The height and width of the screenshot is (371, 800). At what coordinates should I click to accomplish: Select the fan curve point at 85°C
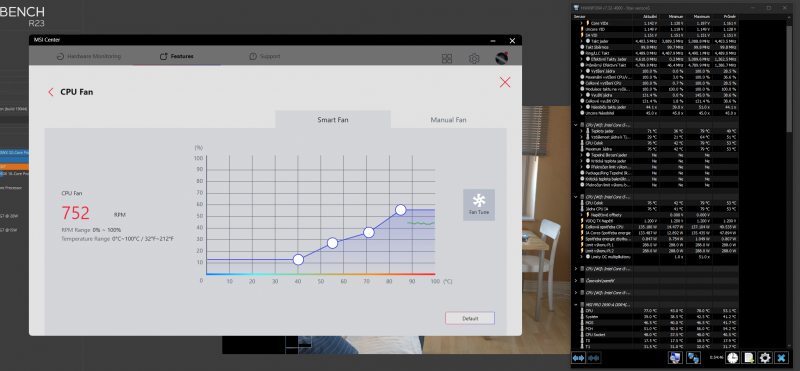(x=401, y=210)
